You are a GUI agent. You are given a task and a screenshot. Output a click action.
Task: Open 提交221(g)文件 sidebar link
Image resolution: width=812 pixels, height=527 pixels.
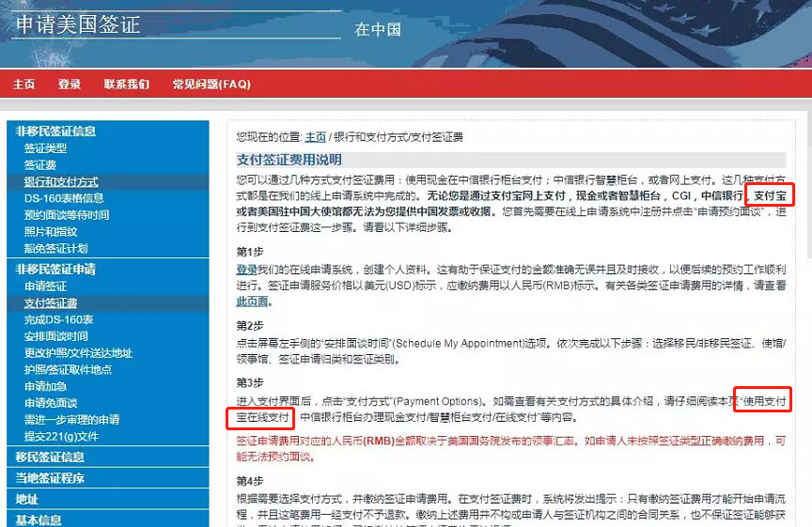pos(61,437)
